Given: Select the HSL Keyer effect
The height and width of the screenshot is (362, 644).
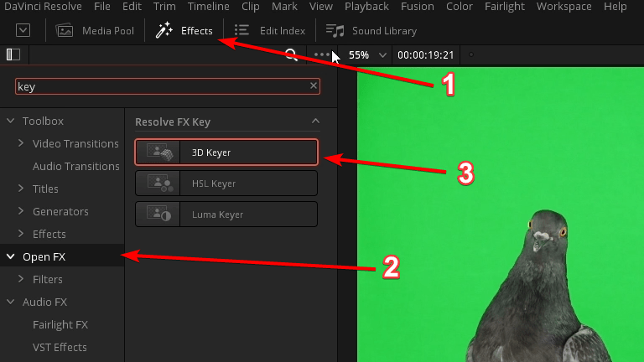Looking at the screenshot, I should point(226,183).
